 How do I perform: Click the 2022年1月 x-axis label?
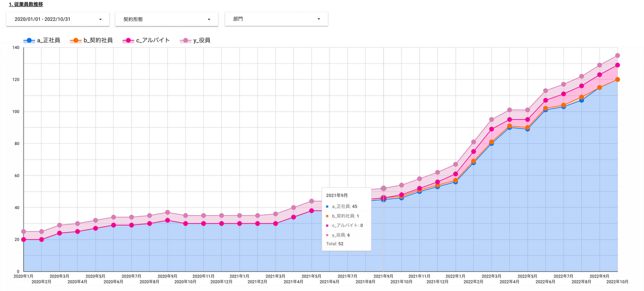455,276
